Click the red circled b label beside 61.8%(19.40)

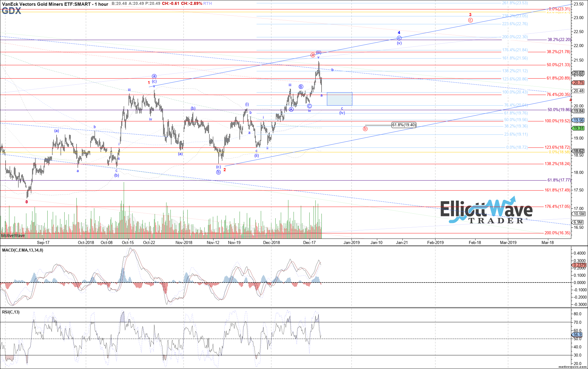click(365, 129)
